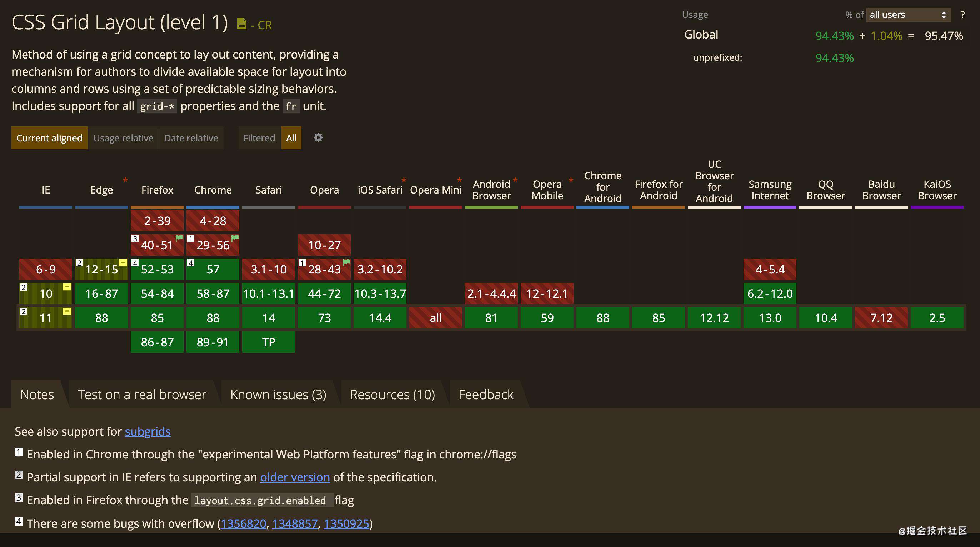Select IE 6-9 cell
Viewport: 980px width, 547px height.
pos(46,269)
